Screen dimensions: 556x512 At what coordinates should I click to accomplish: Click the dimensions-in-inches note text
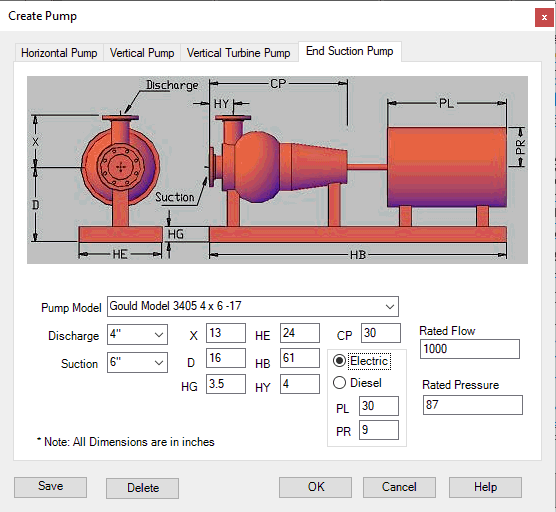click(126, 442)
